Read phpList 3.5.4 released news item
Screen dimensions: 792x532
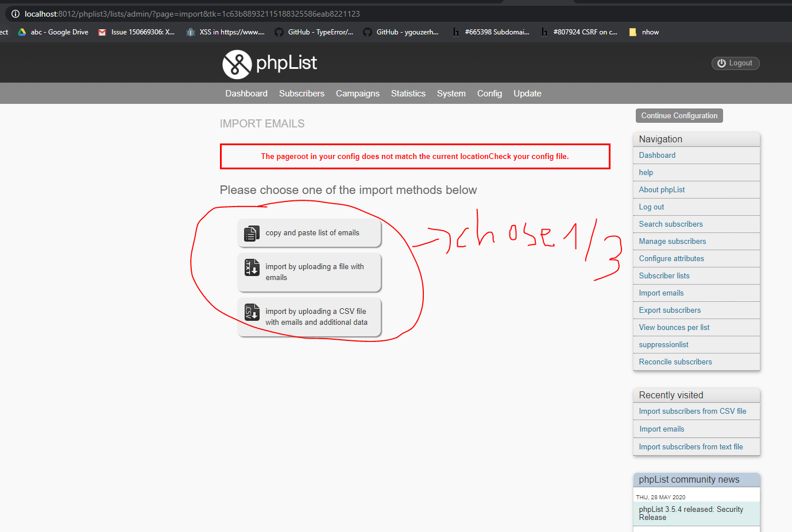[x=691, y=513]
